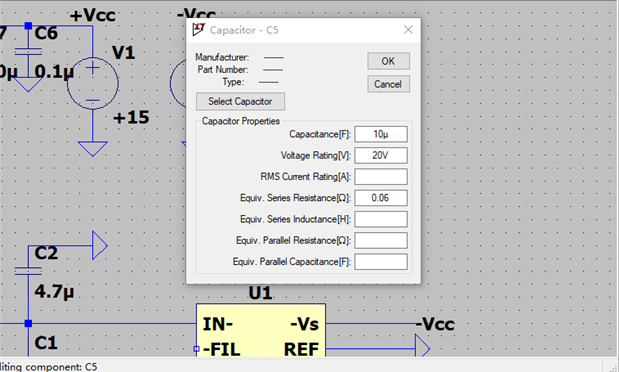Screen dimensions: 619x372
Task: Click the Equiv. Parallel Capacitance[F] field
Action: coord(381,262)
